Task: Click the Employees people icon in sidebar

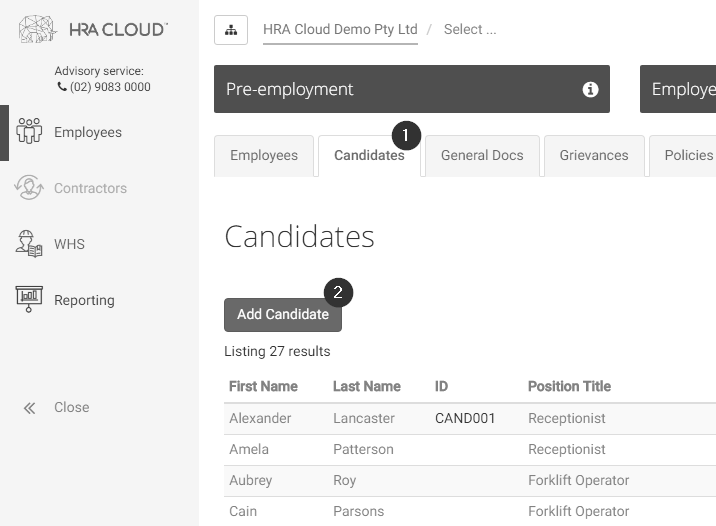Action: [29, 132]
